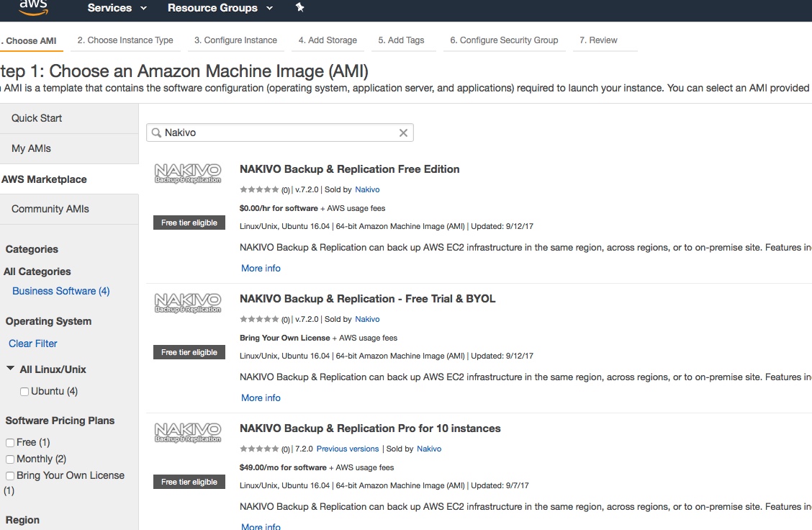
Task: Go to 2. Choose Instance Type step
Action: (125, 40)
